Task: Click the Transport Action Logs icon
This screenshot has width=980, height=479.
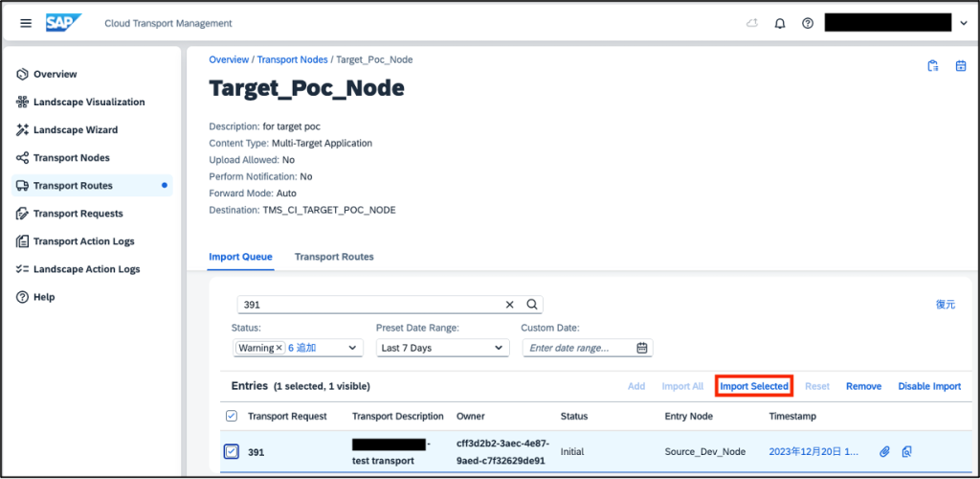Action: [23, 241]
